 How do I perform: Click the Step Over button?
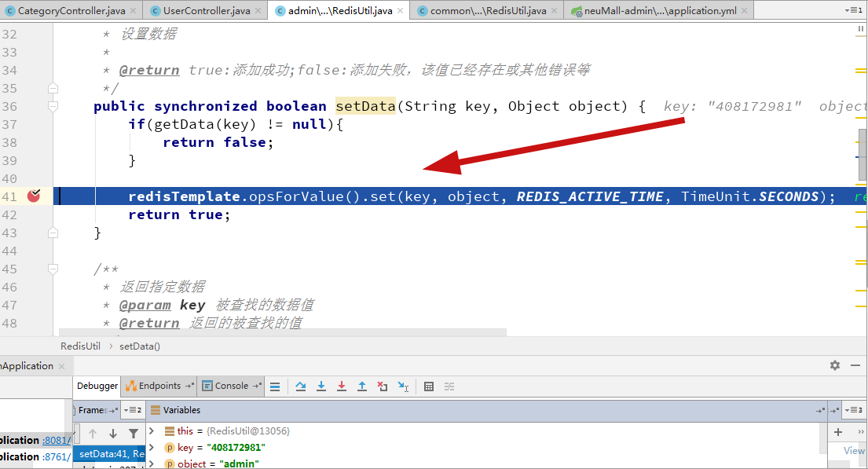301,387
